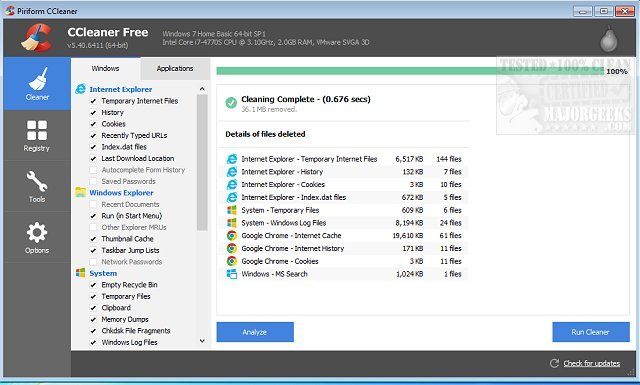
Task: Open the Options gear section
Action: tap(37, 237)
